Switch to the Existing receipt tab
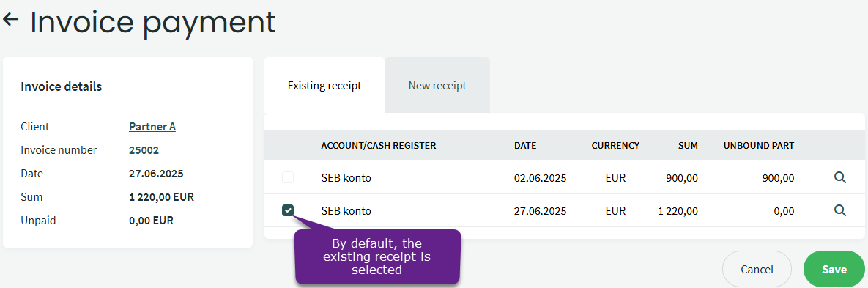 coord(324,86)
